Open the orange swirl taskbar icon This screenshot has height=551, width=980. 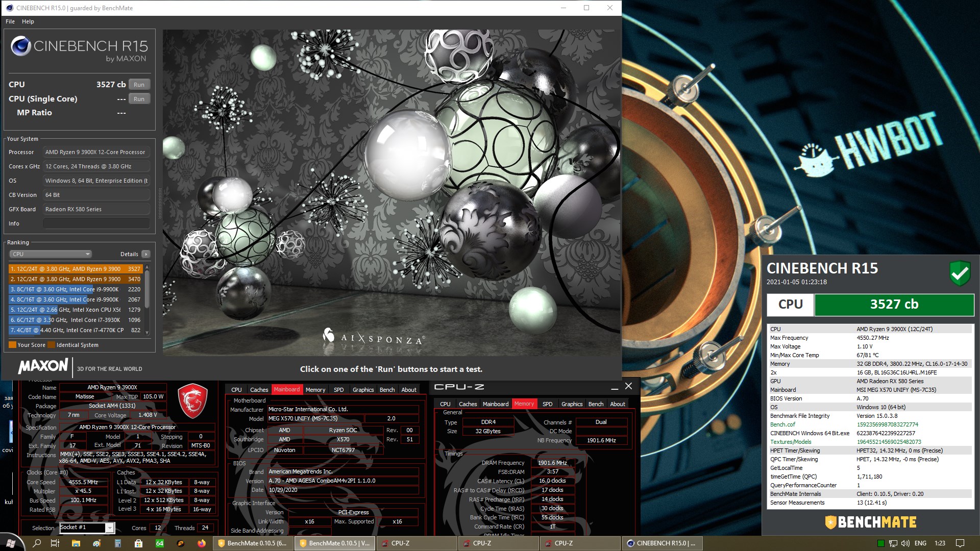181,543
